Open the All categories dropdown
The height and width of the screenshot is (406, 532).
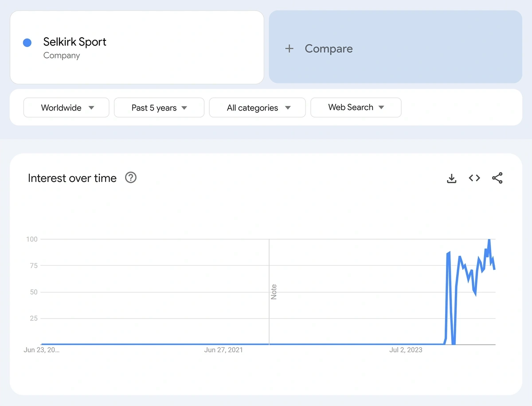(x=257, y=107)
